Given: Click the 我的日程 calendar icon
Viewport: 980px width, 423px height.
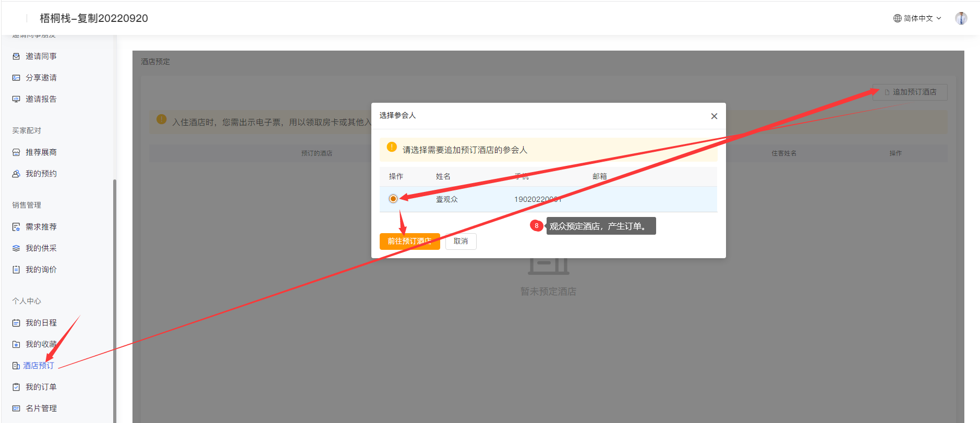Looking at the screenshot, I should coord(16,323).
